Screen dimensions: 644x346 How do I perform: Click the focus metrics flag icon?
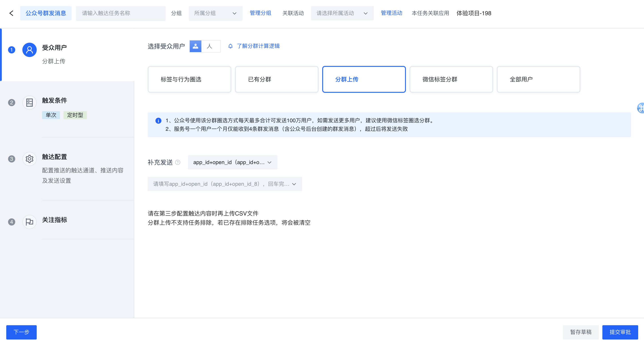coord(30,222)
